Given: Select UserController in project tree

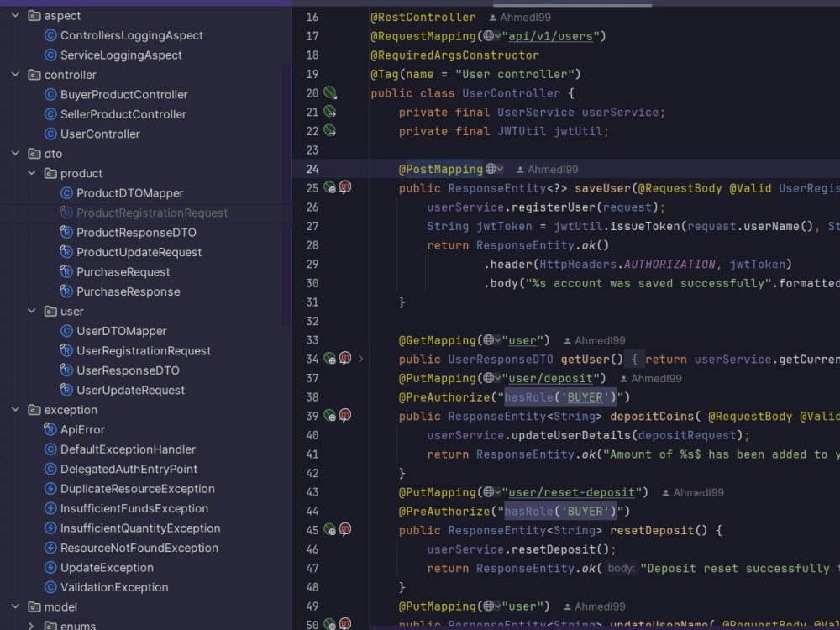Looking at the screenshot, I should [100, 134].
